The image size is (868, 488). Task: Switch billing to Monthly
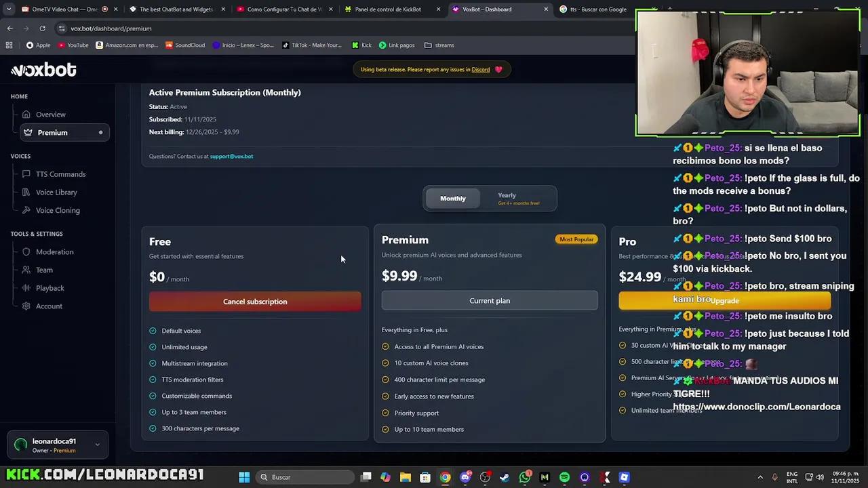453,199
